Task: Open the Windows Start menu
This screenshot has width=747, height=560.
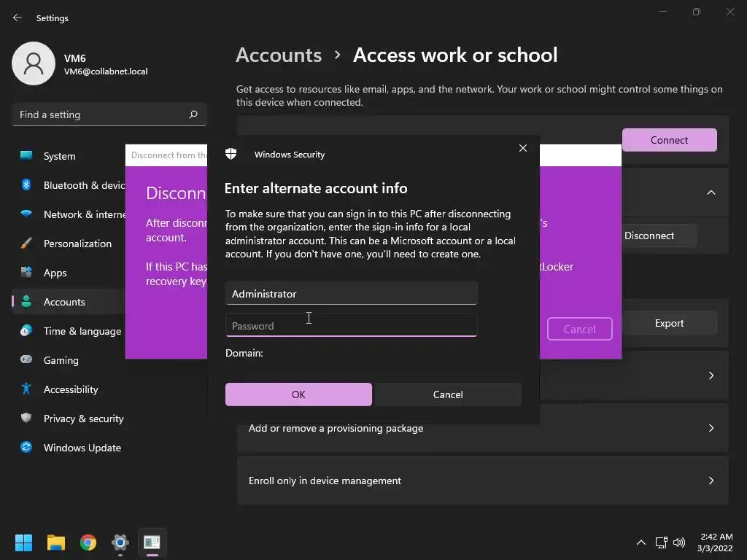Action: coord(23,542)
